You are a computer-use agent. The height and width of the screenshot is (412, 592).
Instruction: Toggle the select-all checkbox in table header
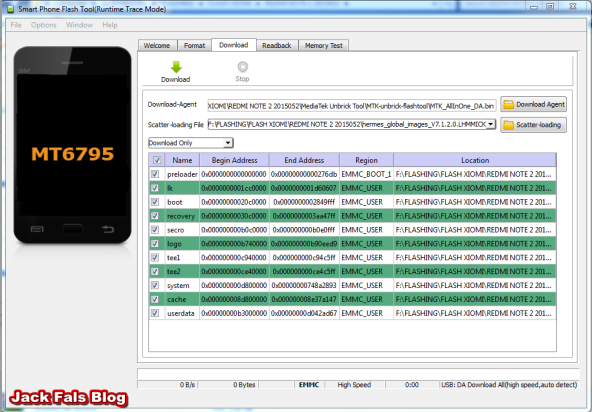click(157, 160)
